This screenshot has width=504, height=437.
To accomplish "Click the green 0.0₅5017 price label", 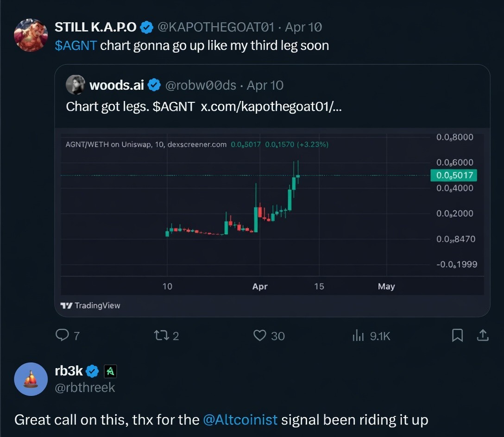I will [x=454, y=175].
